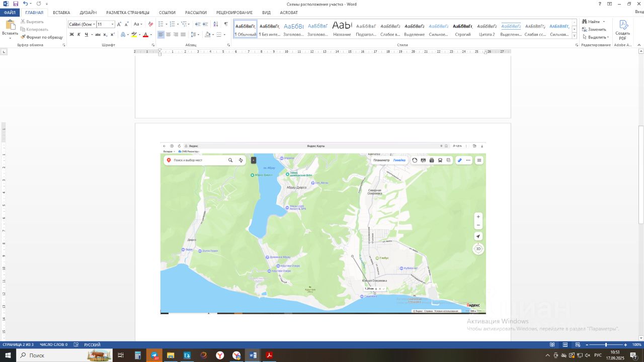Viewport: 644px width, 362px height.
Task: Open the font size dropdown
Action: pos(112,24)
